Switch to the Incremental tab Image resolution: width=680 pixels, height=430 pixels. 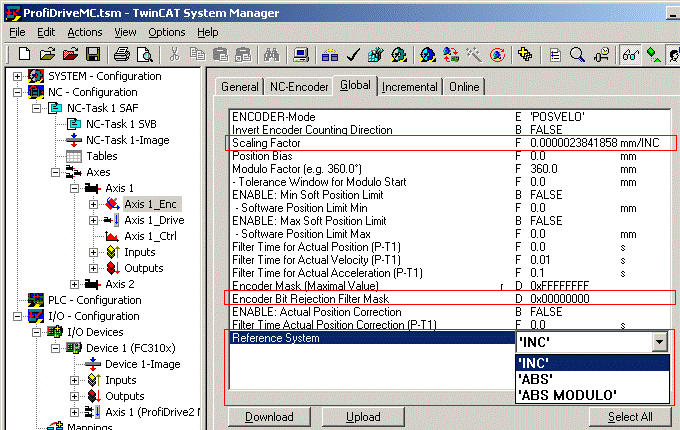[x=410, y=87]
